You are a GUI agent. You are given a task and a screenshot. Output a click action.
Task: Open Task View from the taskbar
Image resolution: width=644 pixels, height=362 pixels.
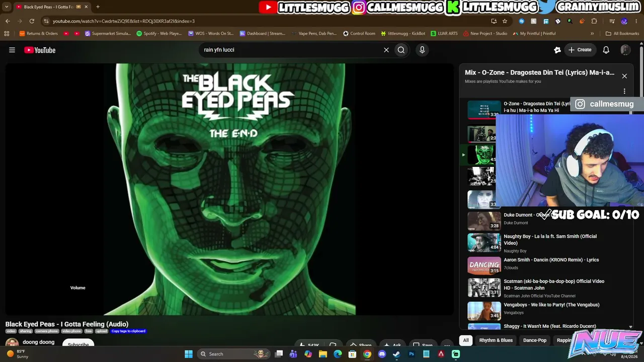tap(279, 354)
